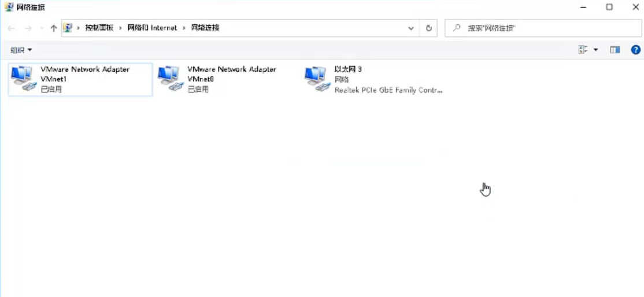The width and height of the screenshot is (644, 297).
Task: Click 网络连接 breadcrumb segment
Action: point(205,28)
